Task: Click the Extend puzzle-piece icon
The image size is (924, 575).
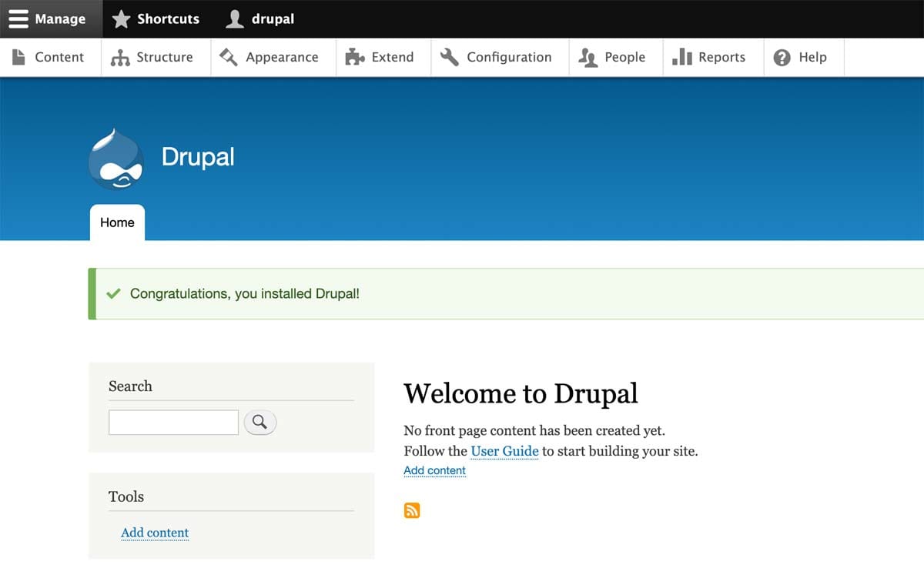Action: 355,56
